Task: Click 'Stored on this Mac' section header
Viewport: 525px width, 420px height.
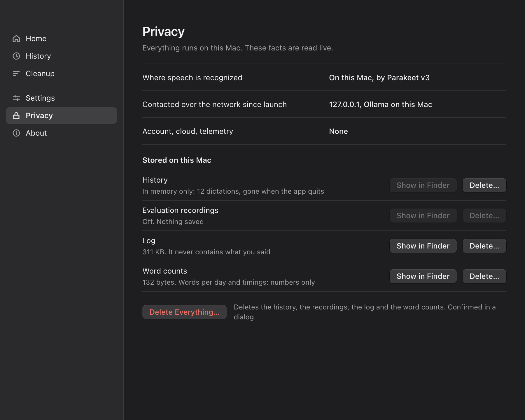Action: (x=177, y=160)
